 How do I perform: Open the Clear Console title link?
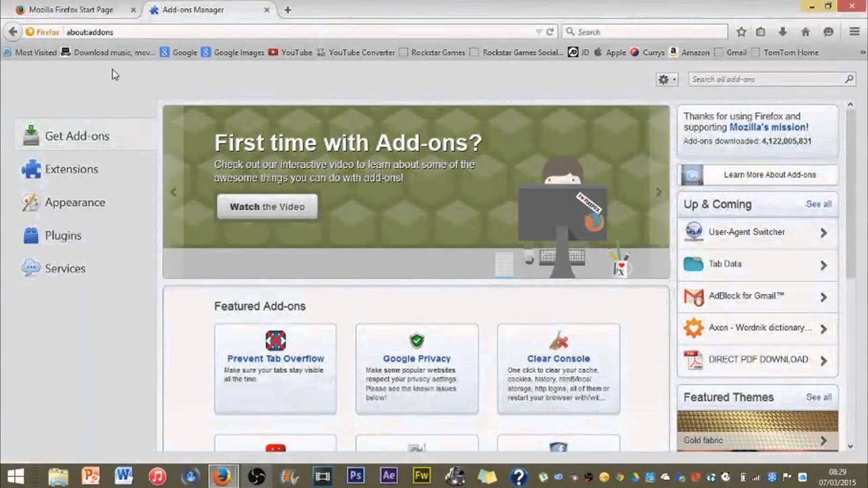click(558, 359)
